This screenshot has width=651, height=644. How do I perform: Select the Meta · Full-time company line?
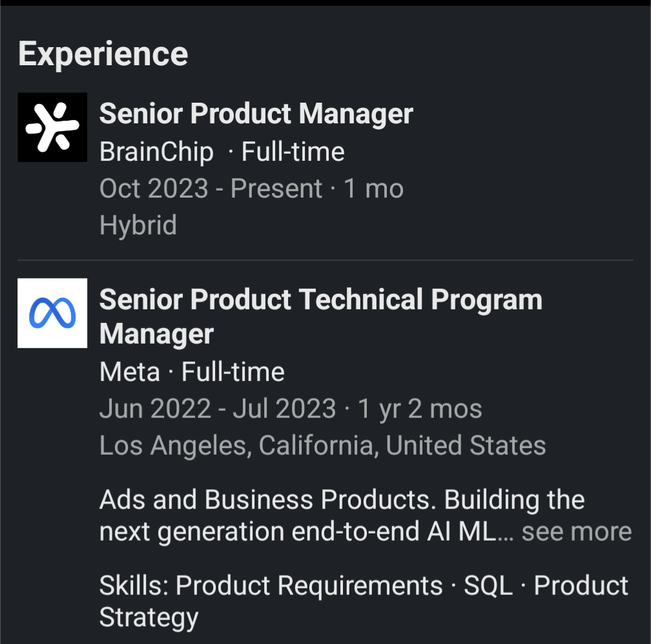click(x=192, y=371)
